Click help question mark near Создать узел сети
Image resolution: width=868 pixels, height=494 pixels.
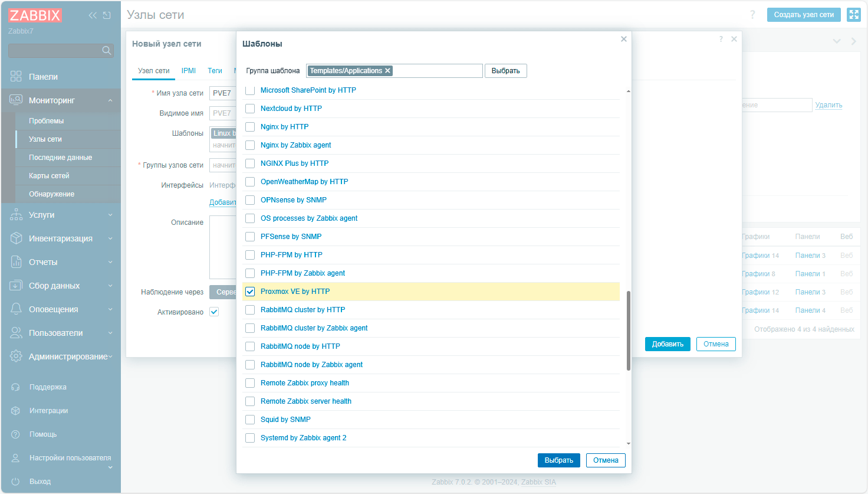coord(752,15)
